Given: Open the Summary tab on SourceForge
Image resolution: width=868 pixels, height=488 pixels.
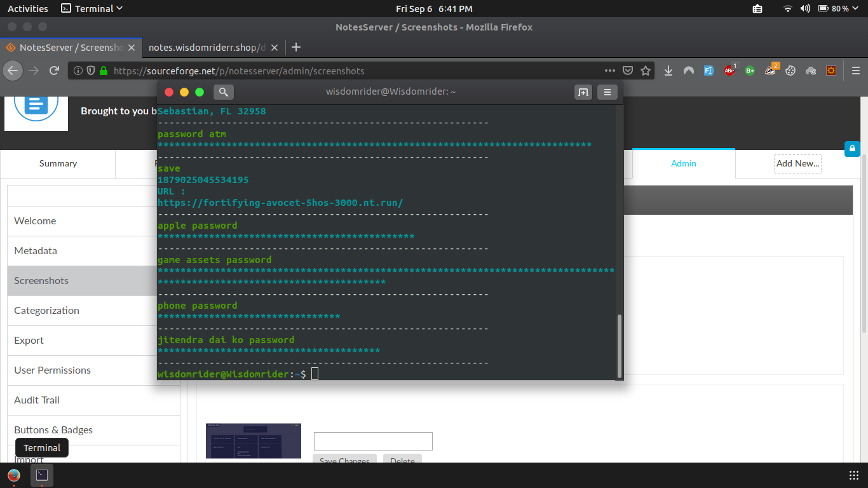Looking at the screenshot, I should 58,163.
